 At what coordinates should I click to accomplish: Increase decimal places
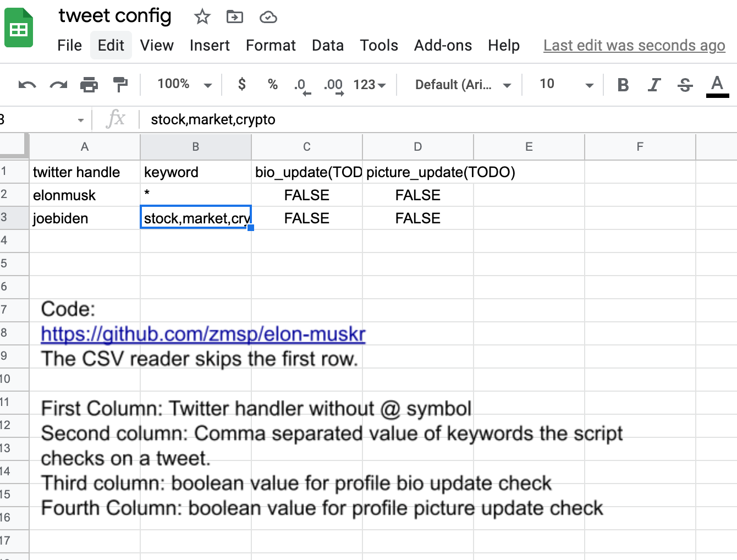click(x=334, y=86)
